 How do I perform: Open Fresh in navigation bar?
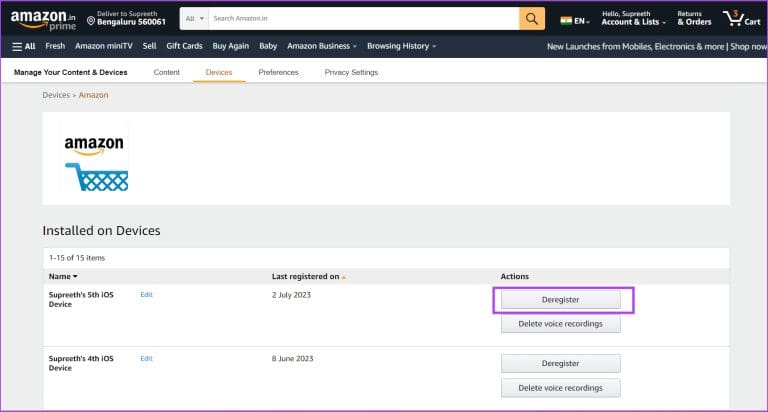pyautogui.click(x=55, y=46)
